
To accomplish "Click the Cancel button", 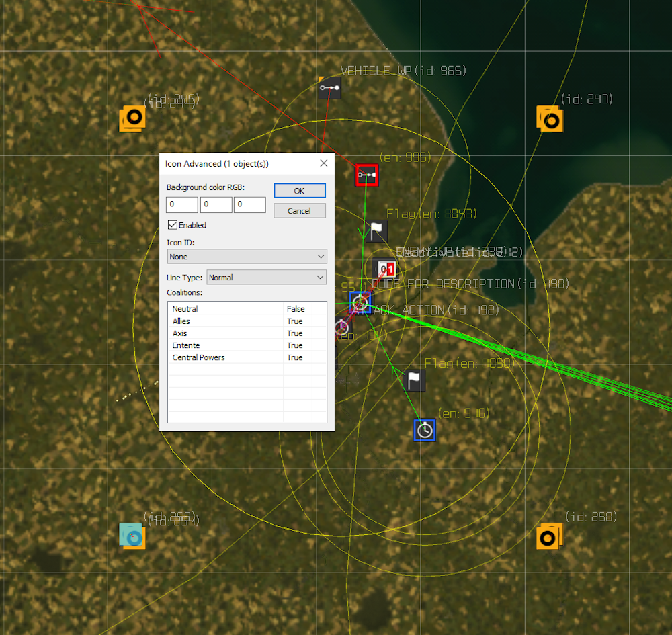I will pyautogui.click(x=300, y=211).
